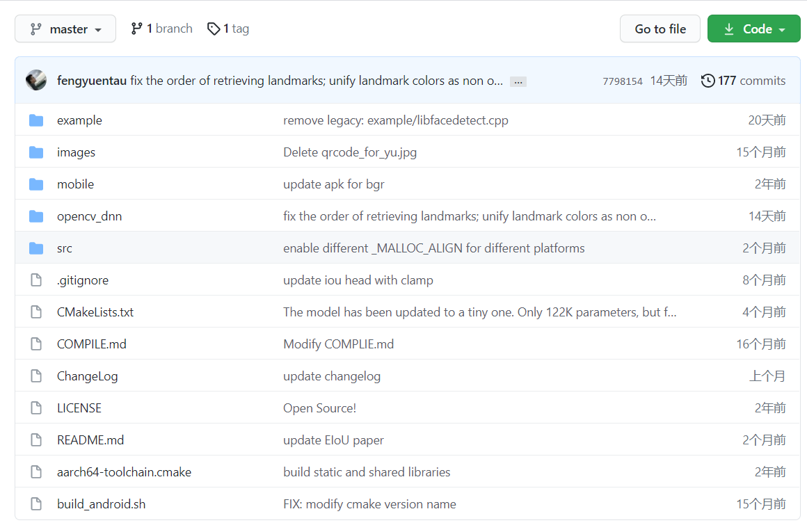807x532 pixels.
Task: Open the README.md file
Action: coord(90,440)
